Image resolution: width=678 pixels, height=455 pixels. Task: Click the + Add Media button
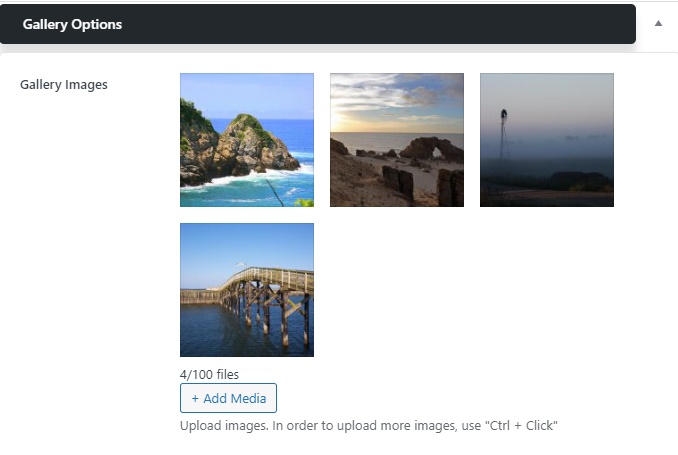pyautogui.click(x=228, y=398)
